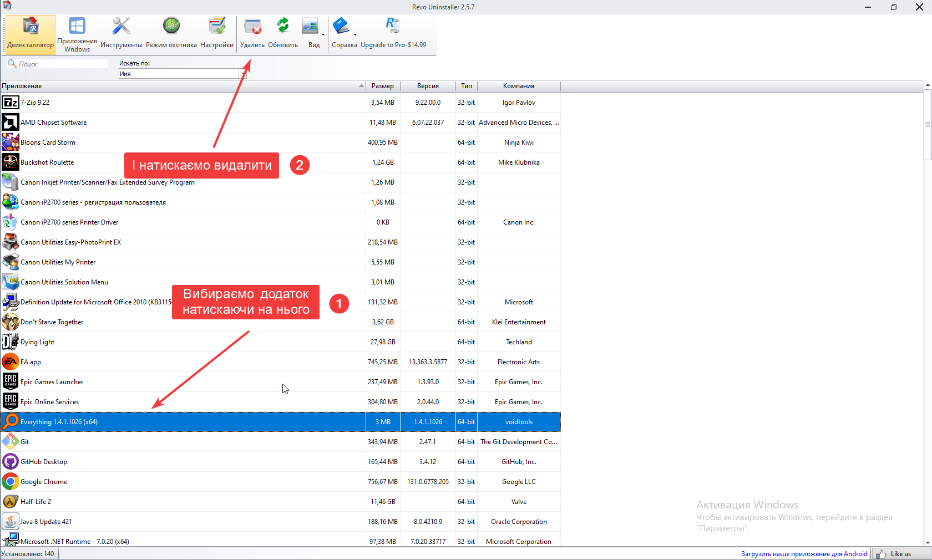The image size is (932, 560).
Task: Select Don't Starve Together icon
Action: [x=10, y=322]
